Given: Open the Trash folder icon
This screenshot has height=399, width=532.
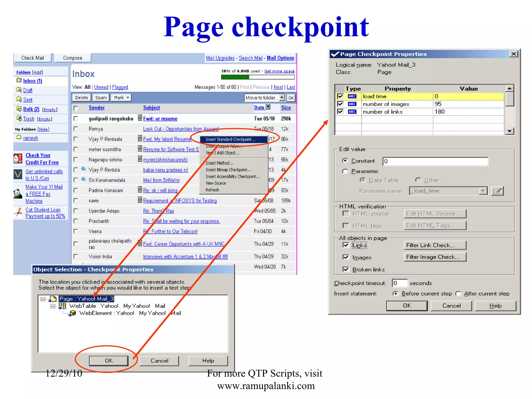Looking at the screenshot, I should pos(19,118).
